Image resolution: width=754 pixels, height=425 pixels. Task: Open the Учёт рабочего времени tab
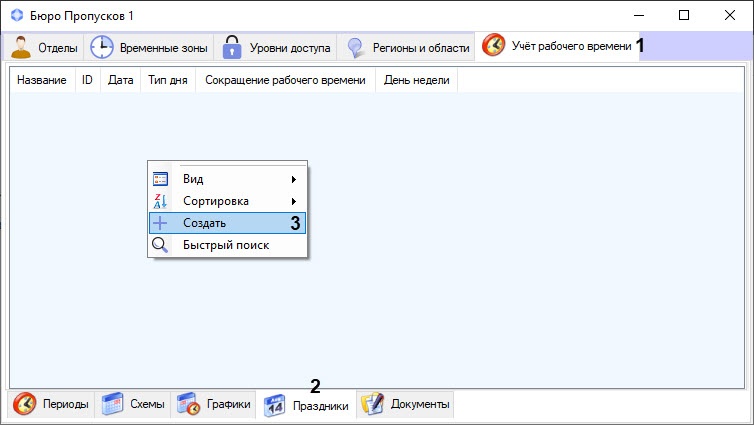click(558, 46)
